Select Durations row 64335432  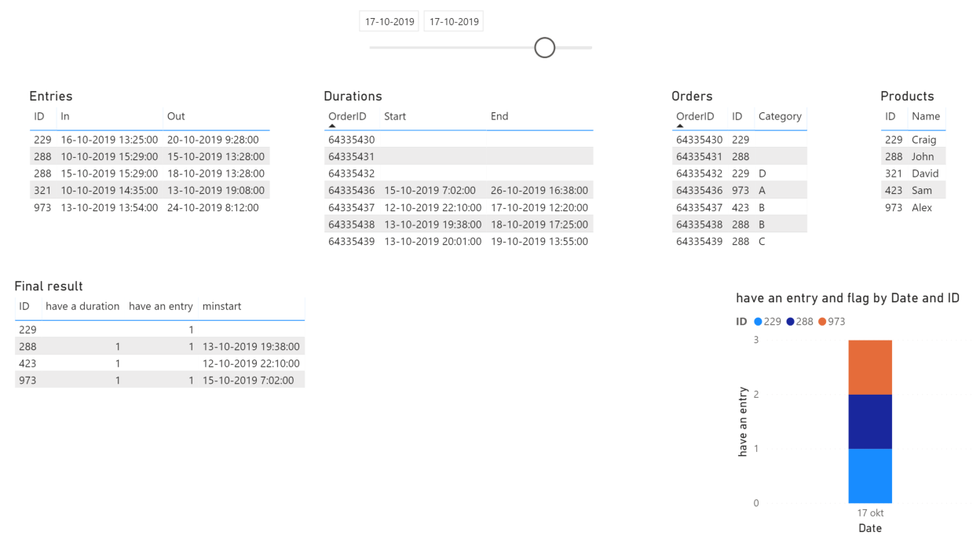pyautogui.click(x=459, y=173)
